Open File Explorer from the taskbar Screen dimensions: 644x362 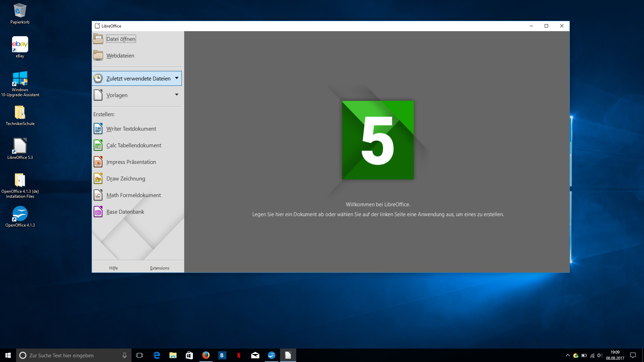pyautogui.click(x=173, y=355)
